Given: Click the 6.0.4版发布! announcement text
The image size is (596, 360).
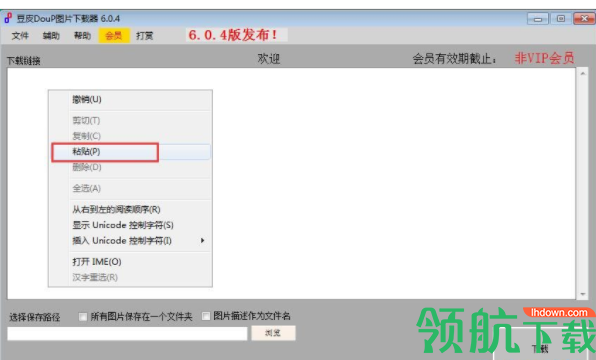Looking at the screenshot, I should tap(232, 35).
